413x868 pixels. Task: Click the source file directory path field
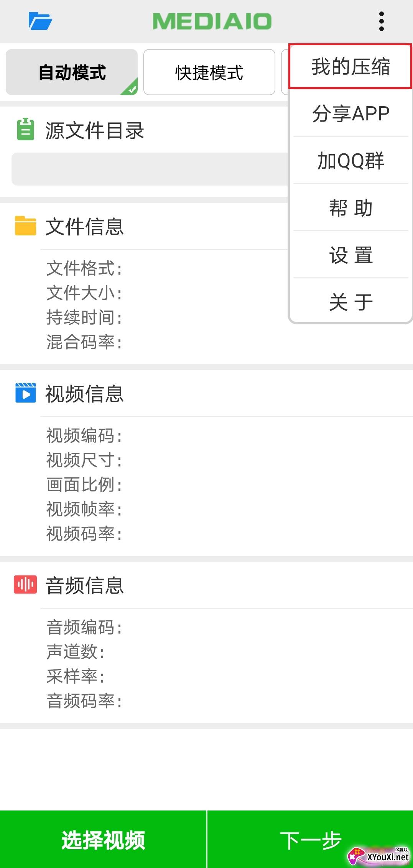(x=150, y=169)
